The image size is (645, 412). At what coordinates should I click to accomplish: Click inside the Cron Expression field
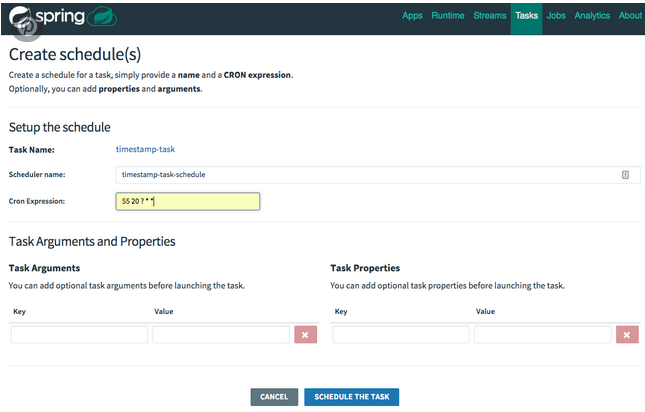tap(188, 201)
